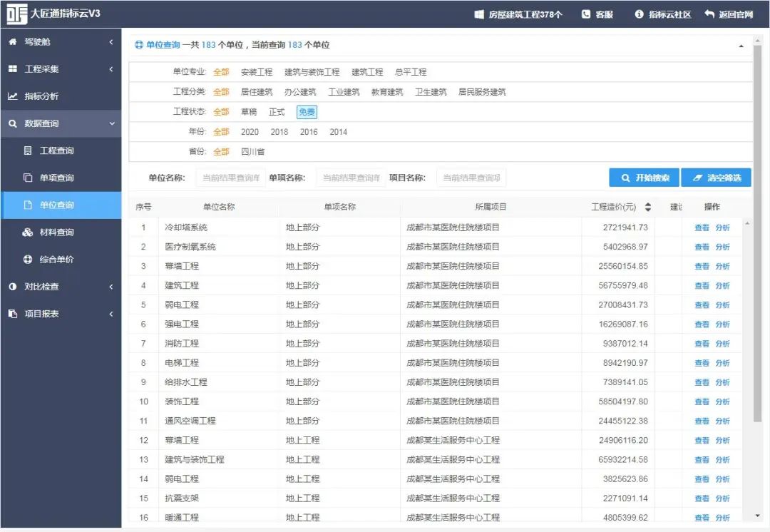Click the home icon beside 驾驶舱

(13, 42)
